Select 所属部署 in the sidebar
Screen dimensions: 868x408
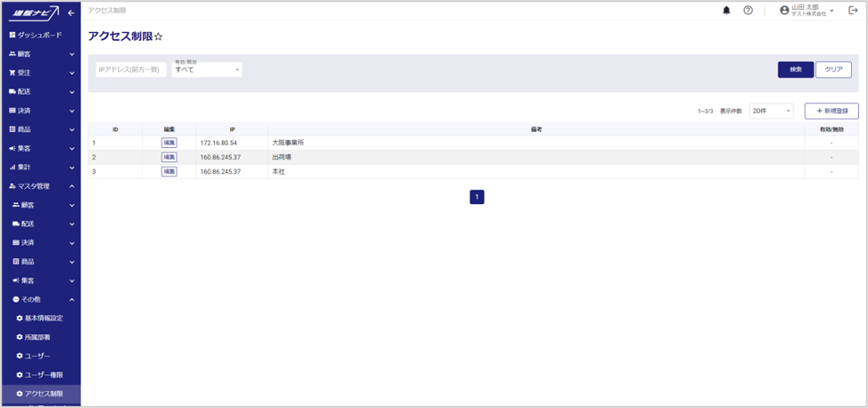tap(37, 337)
